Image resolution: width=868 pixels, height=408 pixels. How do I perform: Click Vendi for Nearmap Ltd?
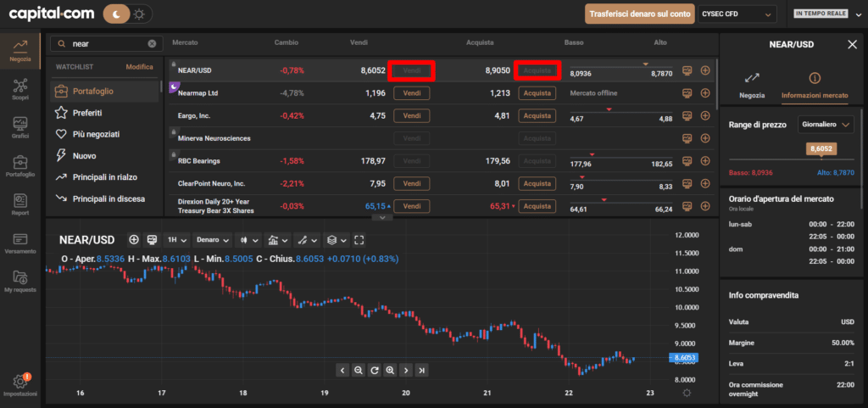click(412, 93)
